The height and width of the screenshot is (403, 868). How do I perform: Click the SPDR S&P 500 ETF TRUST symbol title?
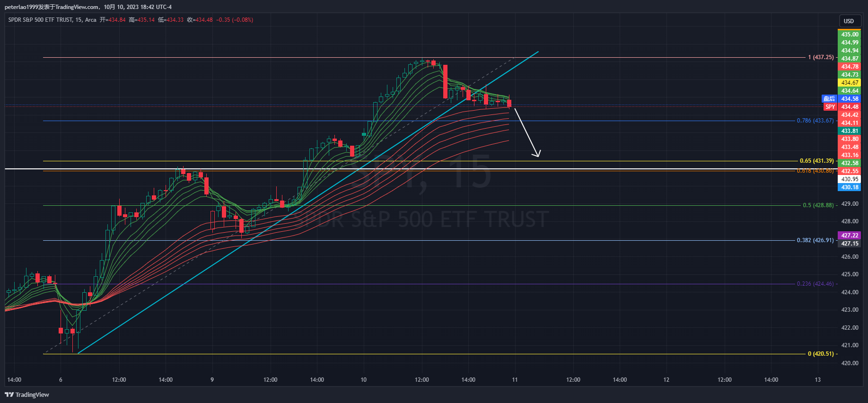(x=40, y=20)
